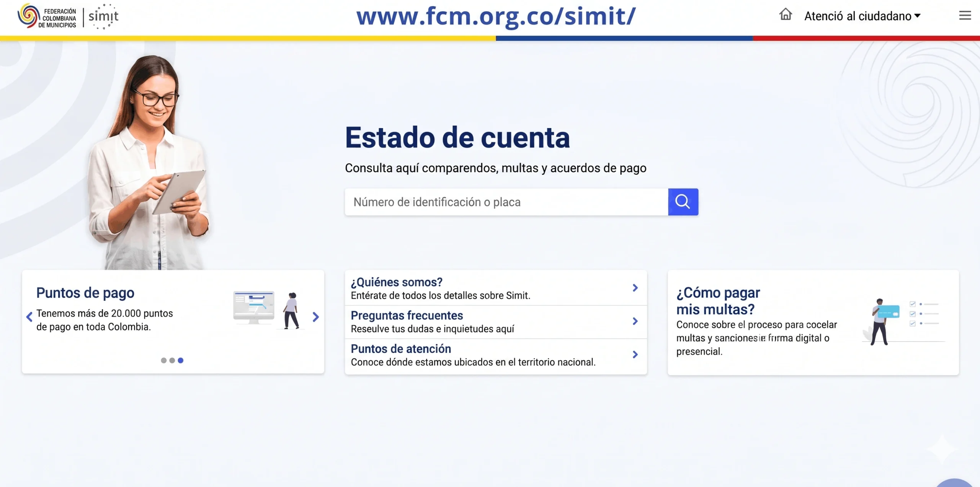The image size is (980, 487).
Task: Open ¿Quiénes somos? chevron arrow
Action: tap(635, 288)
